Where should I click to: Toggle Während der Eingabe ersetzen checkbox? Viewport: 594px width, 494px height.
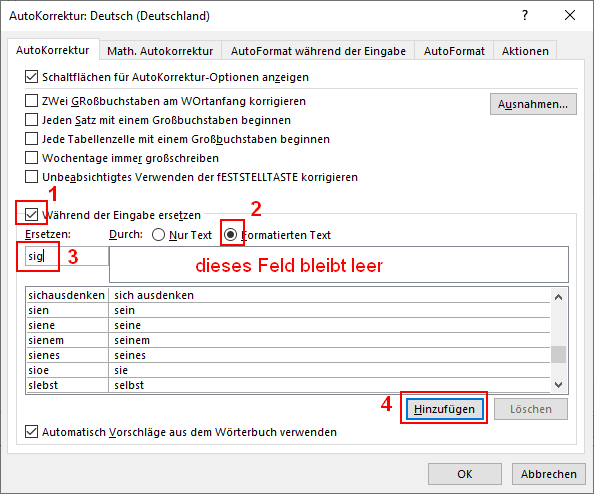(31, 215)
